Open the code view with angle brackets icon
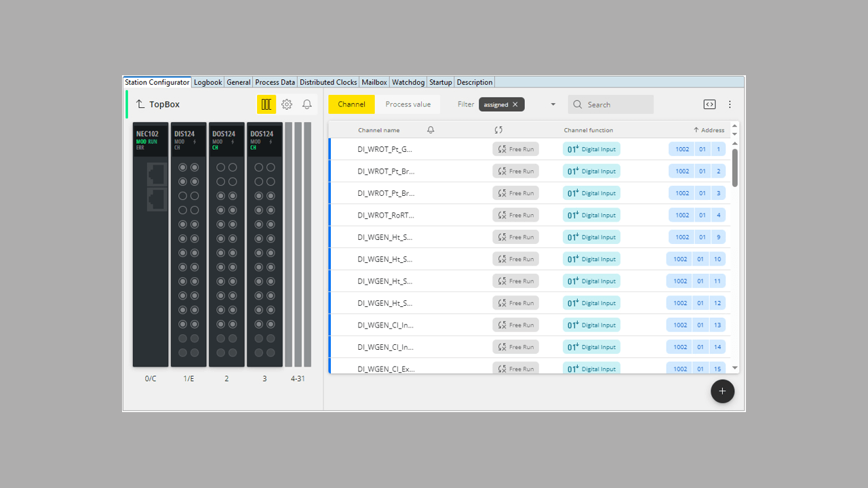The width and height of the screenshot is (868, 488). [x=709, y=104]
